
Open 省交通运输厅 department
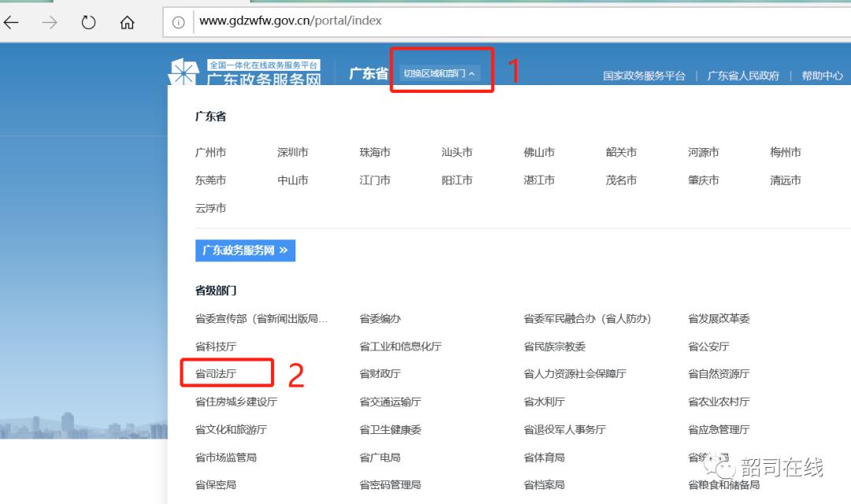tap(390, 402)
